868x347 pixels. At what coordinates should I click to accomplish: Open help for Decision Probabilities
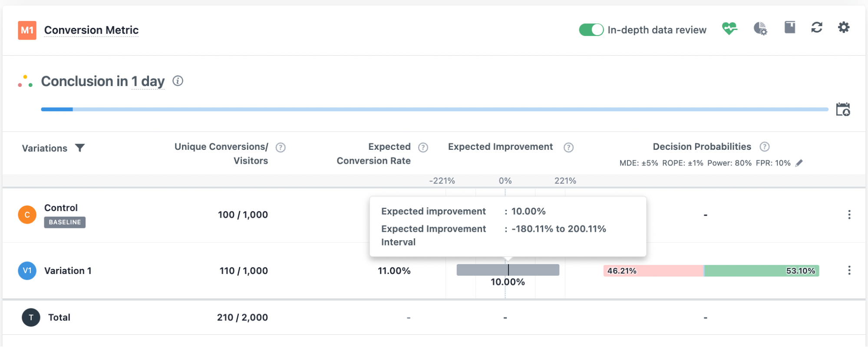coord(765,147)
